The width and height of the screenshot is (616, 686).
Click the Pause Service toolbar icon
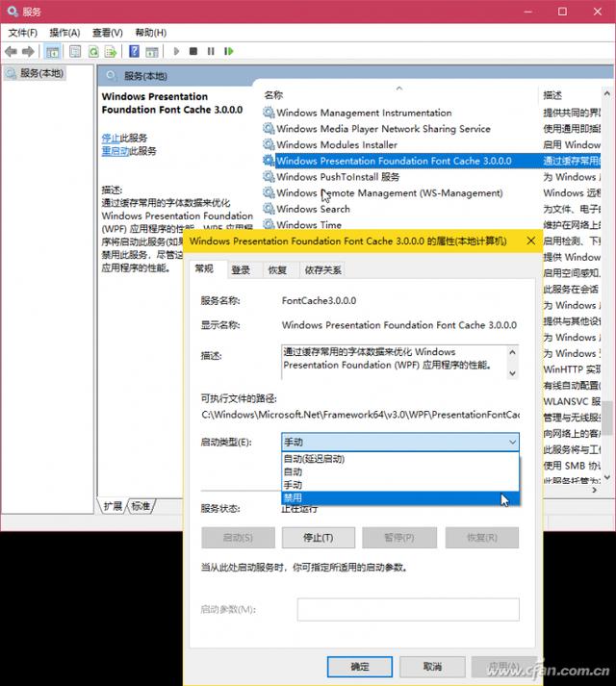point(211,51)
